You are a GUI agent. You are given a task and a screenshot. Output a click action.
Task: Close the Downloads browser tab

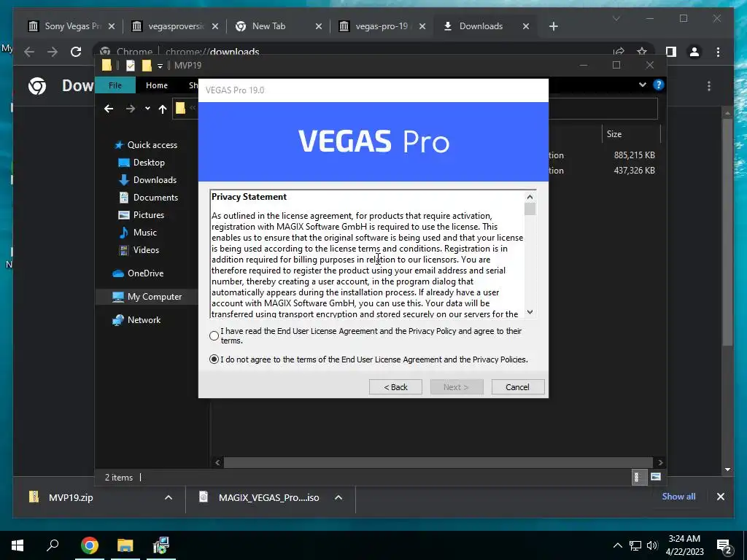[x=526, y=26]
